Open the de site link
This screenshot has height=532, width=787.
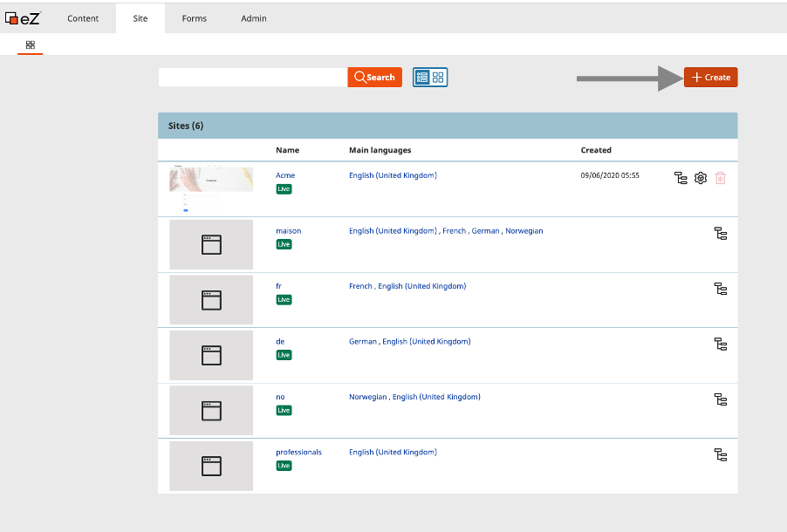click(280, 341)
